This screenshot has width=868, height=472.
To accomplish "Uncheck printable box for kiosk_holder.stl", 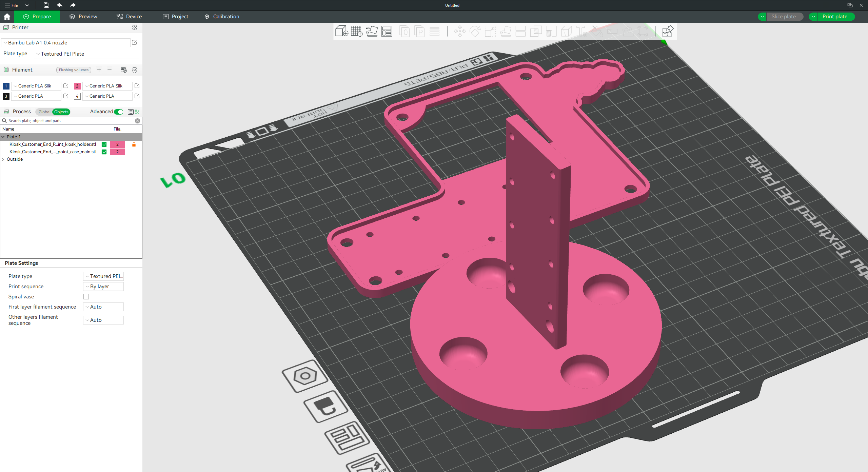I will coord(104,144).
